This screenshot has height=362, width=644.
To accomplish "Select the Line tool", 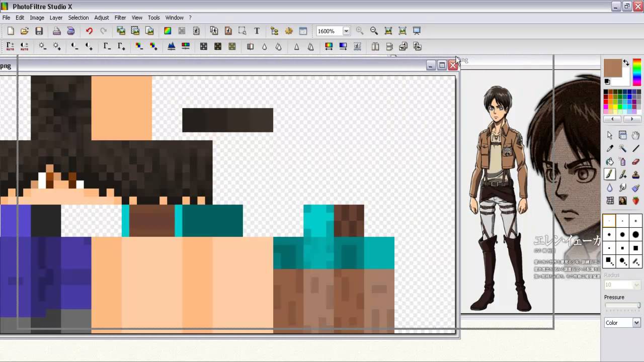I will [635, 148].
